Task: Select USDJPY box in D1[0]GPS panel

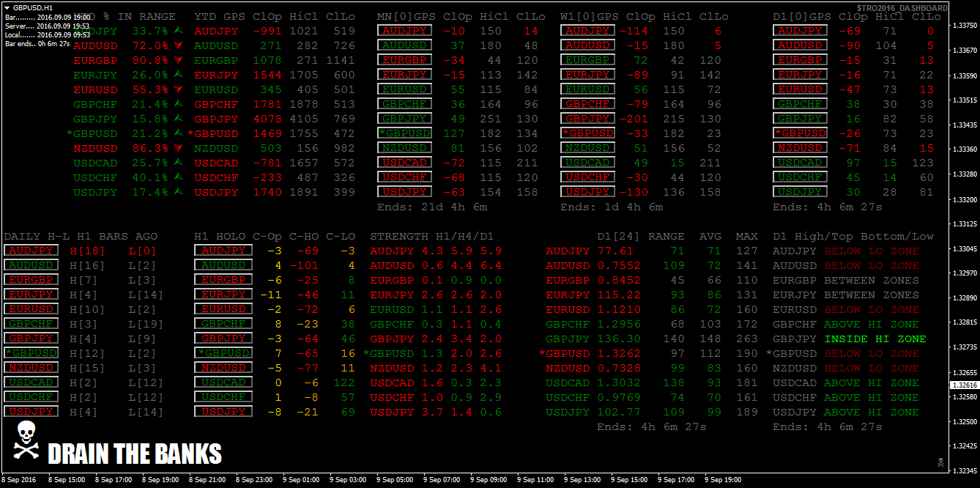Action: (800, 192)
